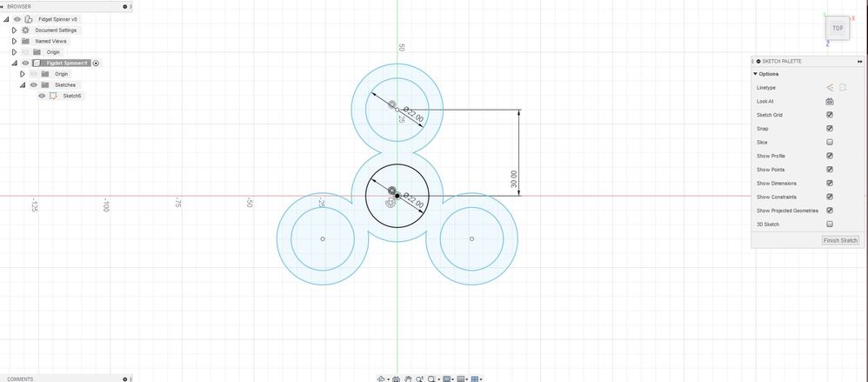The width and height of the screenshot is (868, 382).
Task: Collapse the Options section in Sketch Palette
Action: tap(755, 74)
